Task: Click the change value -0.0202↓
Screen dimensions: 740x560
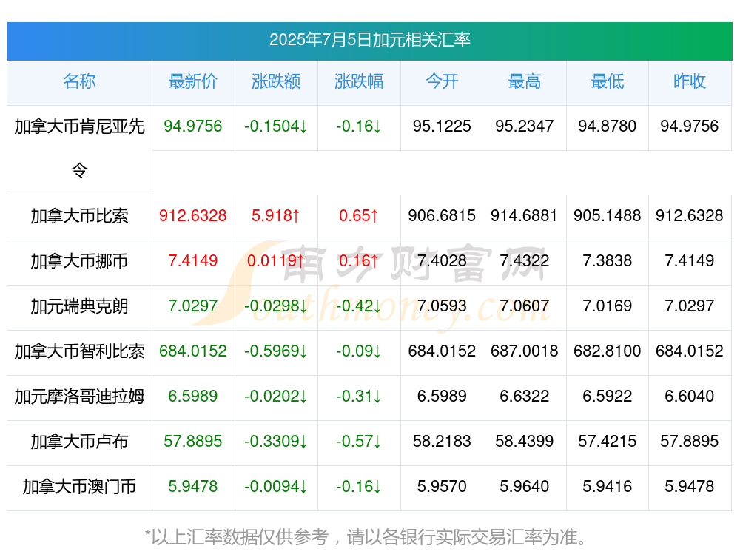Action: (x=276, y=397)
